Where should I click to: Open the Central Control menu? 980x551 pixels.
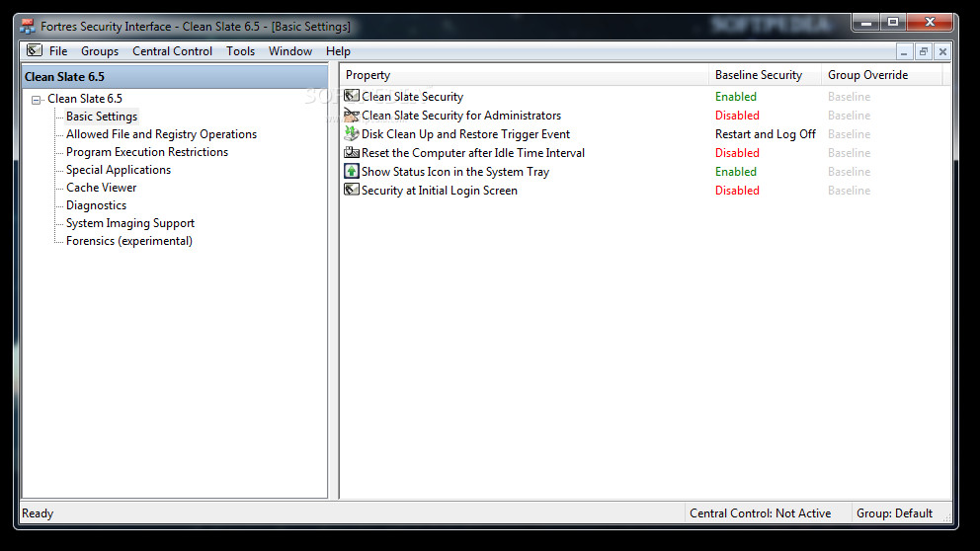(172, 51)
